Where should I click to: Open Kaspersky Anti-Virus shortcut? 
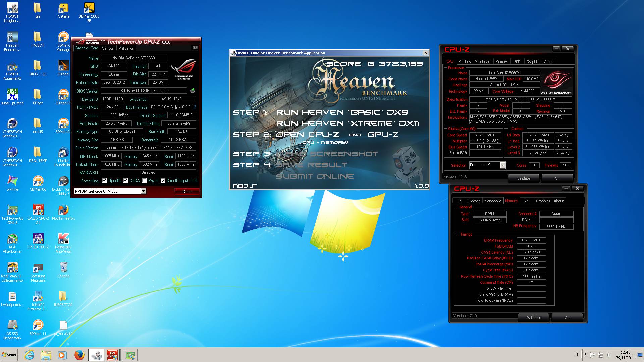coord(63,243)
